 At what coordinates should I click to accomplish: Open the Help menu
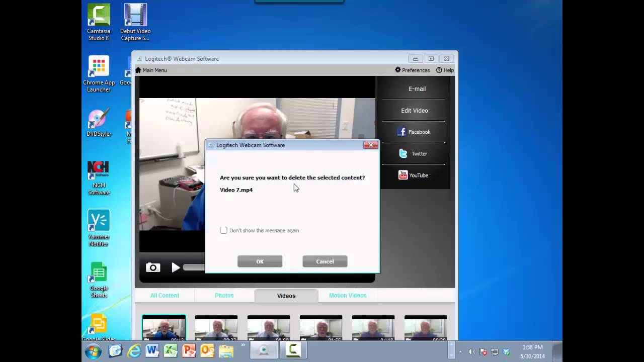(445, 70)
